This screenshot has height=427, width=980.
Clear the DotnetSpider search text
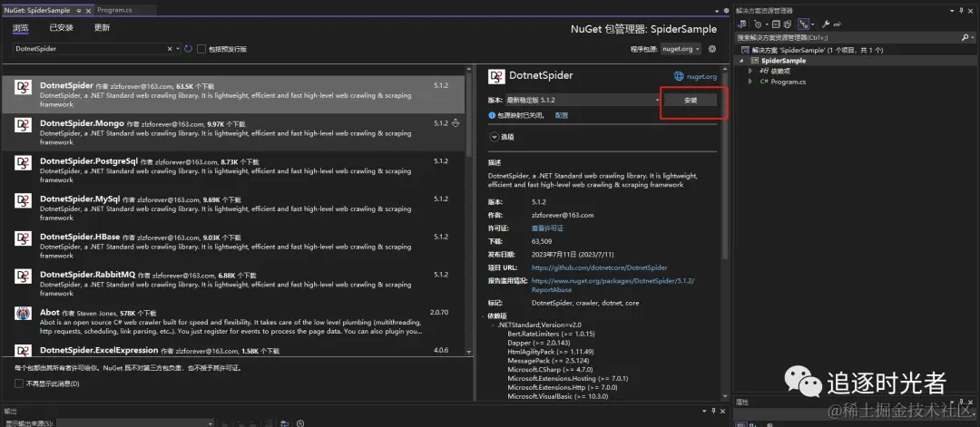pos(170,48)
